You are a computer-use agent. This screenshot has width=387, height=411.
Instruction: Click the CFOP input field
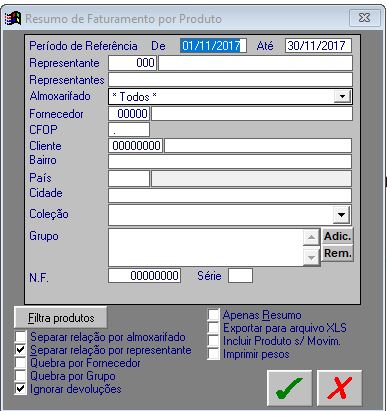click(x=129, y=130)
